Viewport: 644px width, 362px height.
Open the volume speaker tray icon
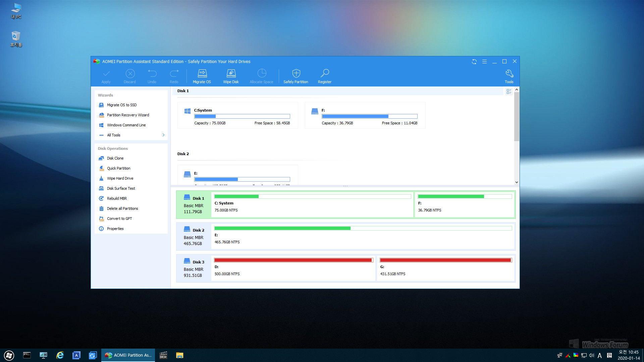[592, 355]
